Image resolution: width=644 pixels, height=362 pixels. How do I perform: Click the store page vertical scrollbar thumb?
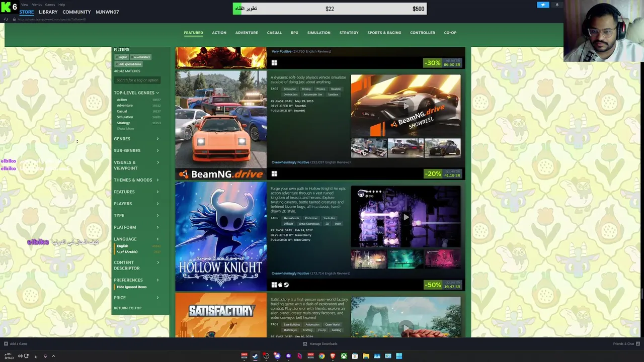pos(642,294)
